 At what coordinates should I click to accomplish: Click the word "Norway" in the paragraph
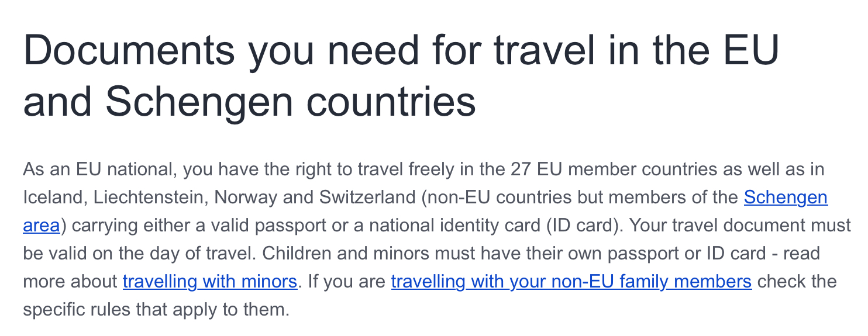click(246, 198)
